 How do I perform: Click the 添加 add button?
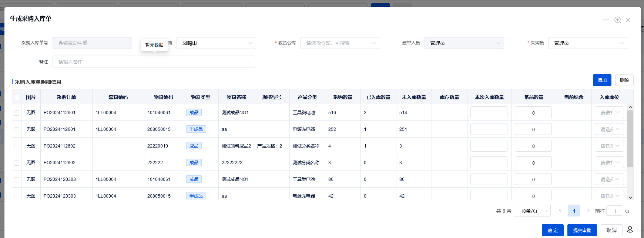click(x=602, y=80)
